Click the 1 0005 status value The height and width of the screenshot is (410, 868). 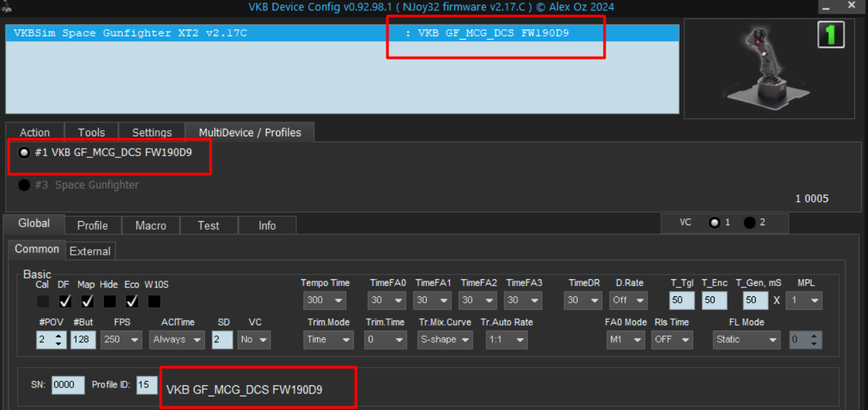(812, 198)
